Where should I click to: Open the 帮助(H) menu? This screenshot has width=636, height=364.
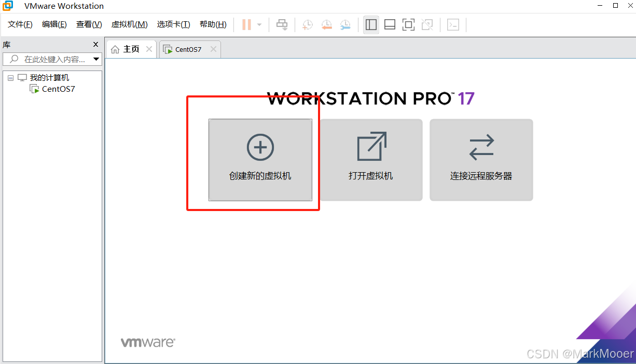tap(213, 24)
